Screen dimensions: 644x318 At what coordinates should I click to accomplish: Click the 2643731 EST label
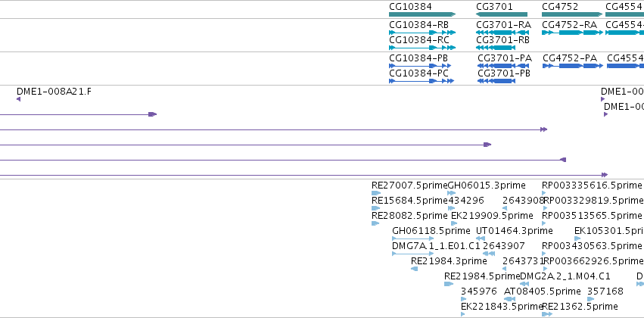pos(523,260)
